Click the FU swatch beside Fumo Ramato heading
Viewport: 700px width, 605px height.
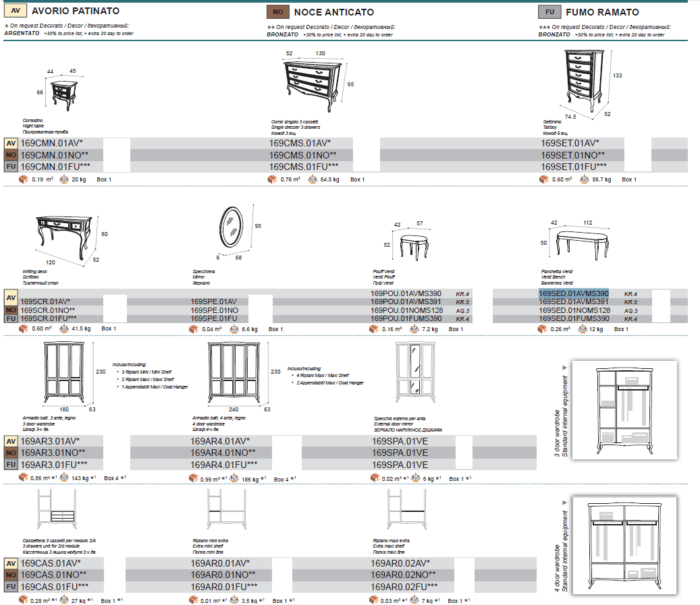549,11
